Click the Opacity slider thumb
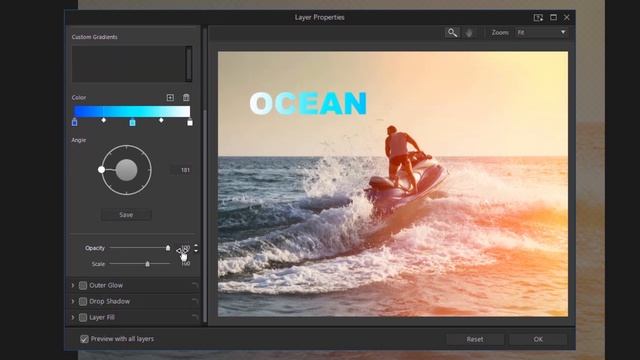640x360 pixels. [x=168, y=248]
